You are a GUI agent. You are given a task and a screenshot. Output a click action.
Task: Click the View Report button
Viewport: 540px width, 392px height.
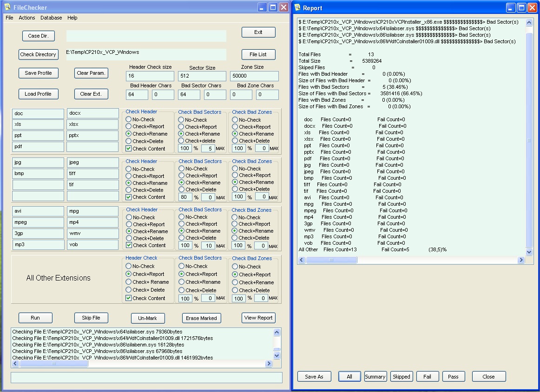point(258,318)
